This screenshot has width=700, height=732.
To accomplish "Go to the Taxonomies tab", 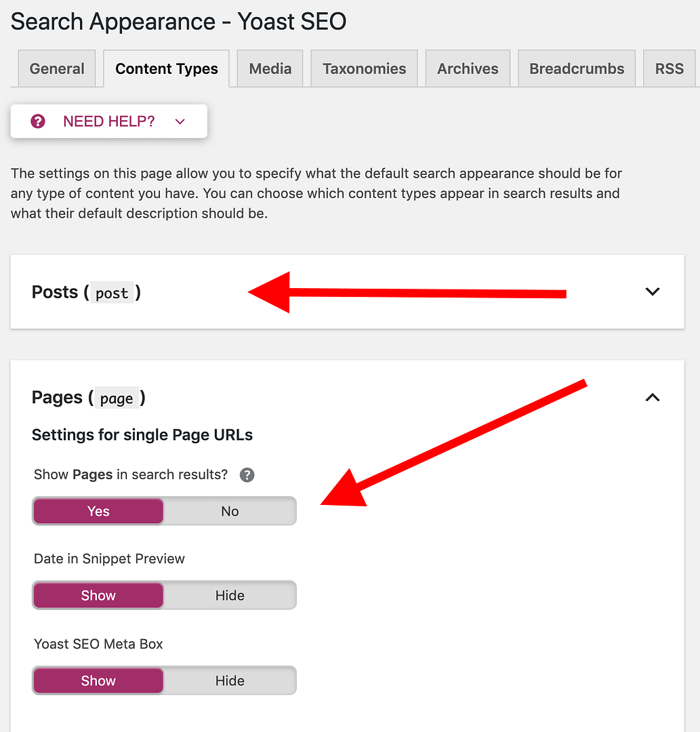I will pyautogui.click(x=364, y=68).
